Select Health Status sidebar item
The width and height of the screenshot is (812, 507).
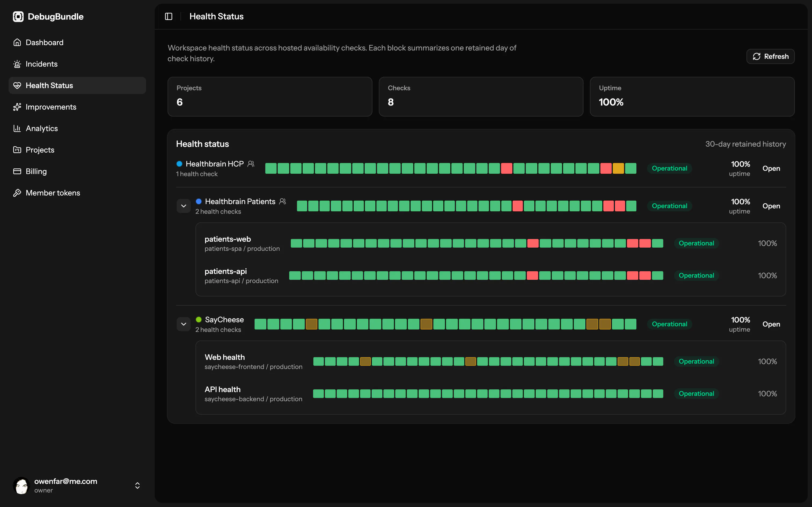pos(77,85)
